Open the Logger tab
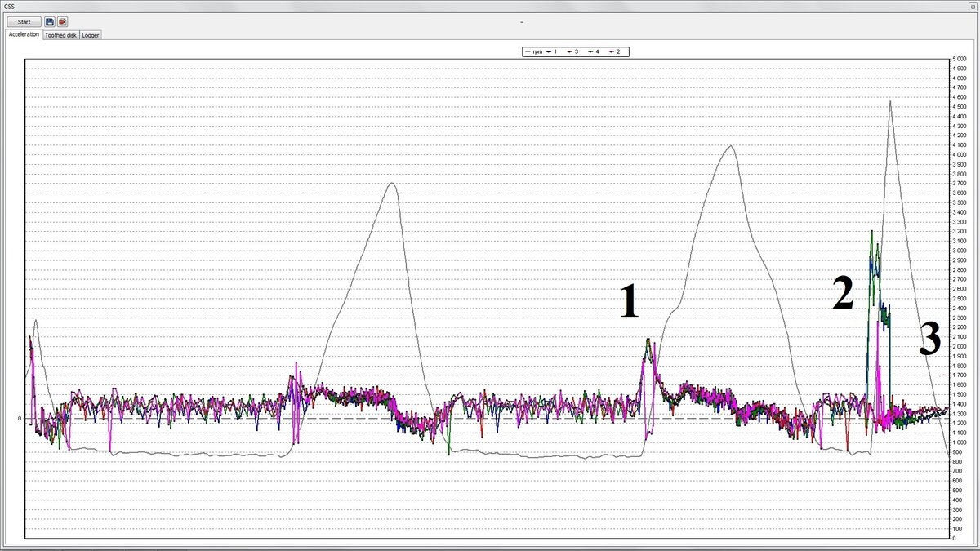980x551 pixels. point(91,35)
